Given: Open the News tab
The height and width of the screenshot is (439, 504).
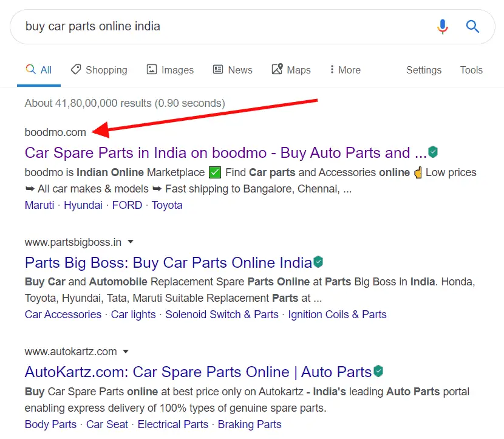Looking at the screenshot, I should click(x=233, y=70).
